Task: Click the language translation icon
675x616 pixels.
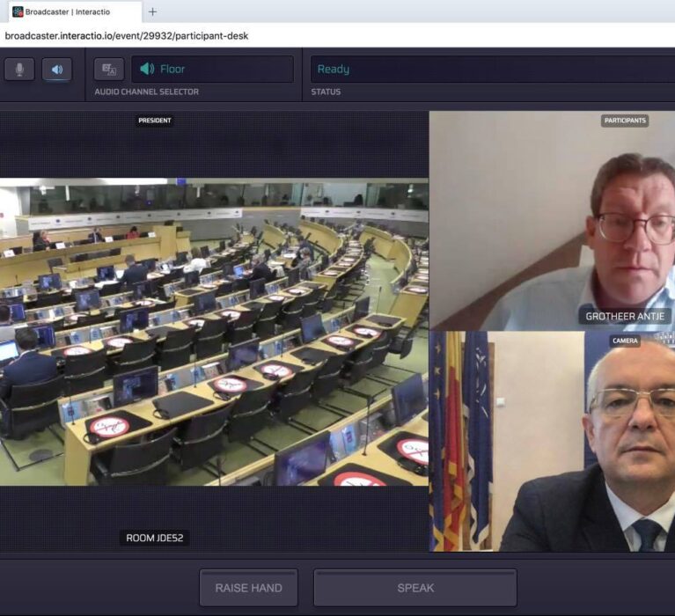Action: tap(109, 70)
